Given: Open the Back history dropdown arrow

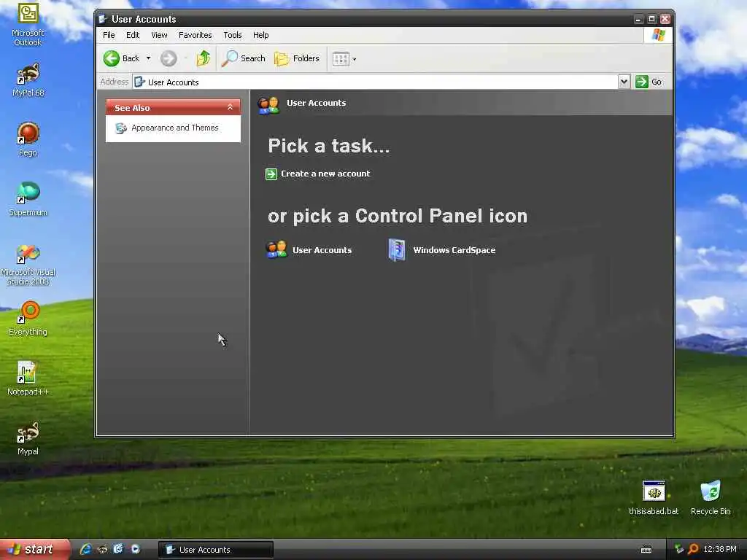Looking at the screenshot, I should (x=149, y=58).
